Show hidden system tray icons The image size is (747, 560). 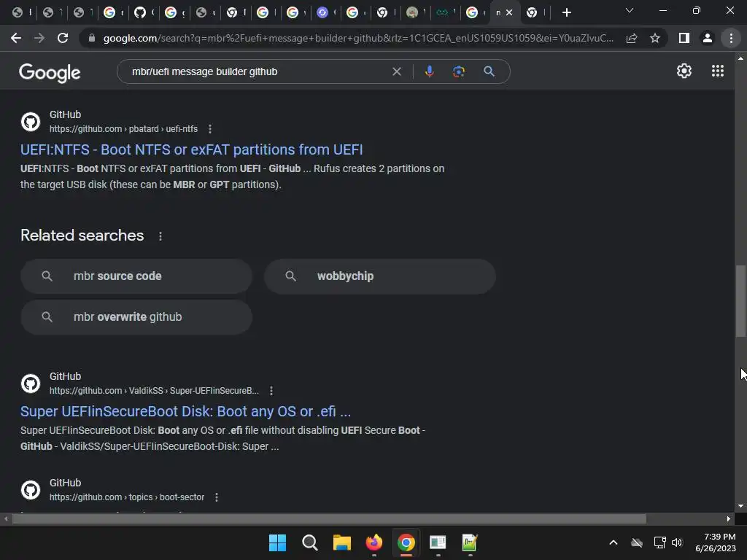pos(614,542)
